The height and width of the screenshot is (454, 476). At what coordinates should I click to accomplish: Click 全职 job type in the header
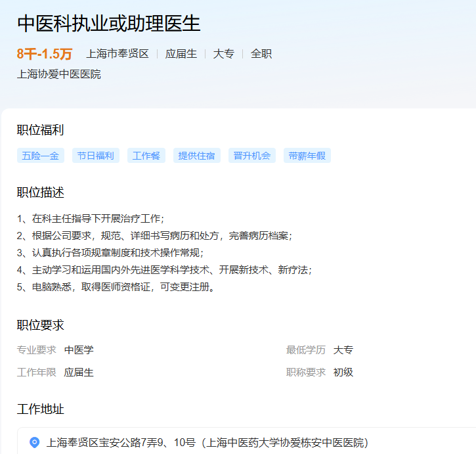[x=261, y=54]
